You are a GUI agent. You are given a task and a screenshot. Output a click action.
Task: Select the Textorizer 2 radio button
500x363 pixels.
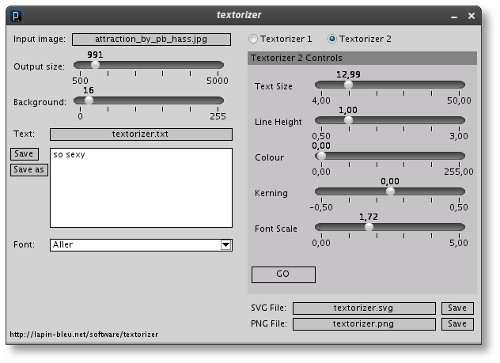point(332,39)
